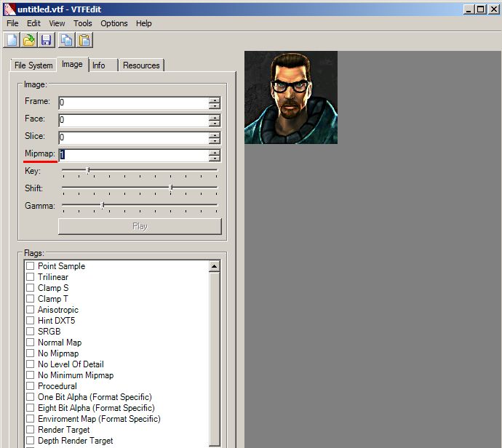The width and height of the screenshot is (502, 448).
Task: Check the Procedural flag
Action: 30,386
